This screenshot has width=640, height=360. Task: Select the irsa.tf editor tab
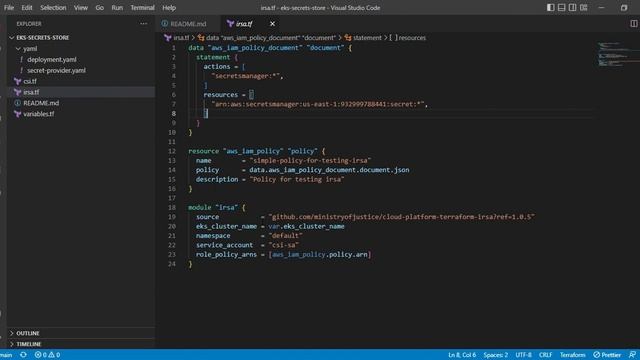[x=244, y=24]
